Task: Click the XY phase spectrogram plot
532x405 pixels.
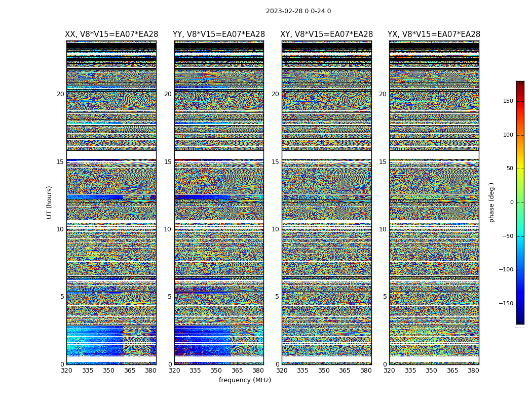Action: pyautogui.click(x=326, y=202)
